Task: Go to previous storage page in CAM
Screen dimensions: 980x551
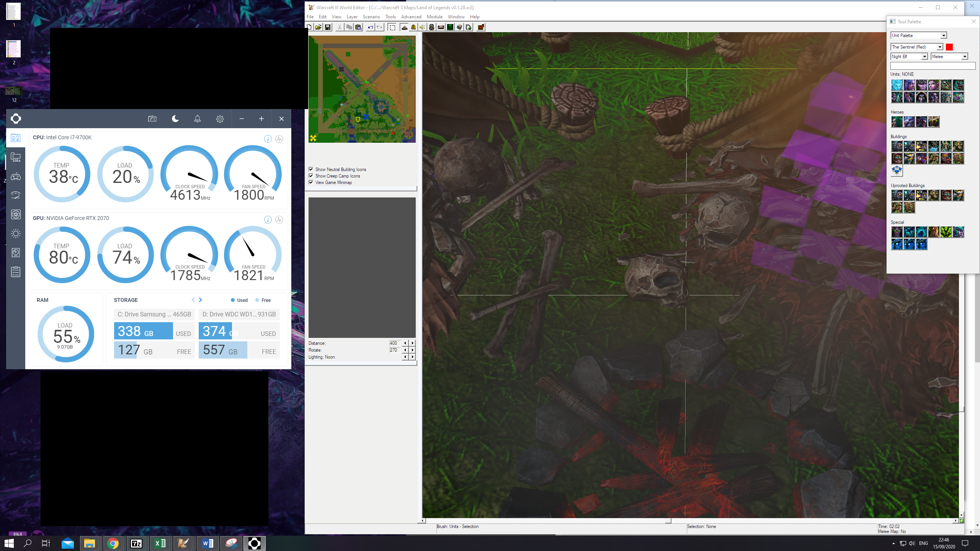Action: pos(193,300)
